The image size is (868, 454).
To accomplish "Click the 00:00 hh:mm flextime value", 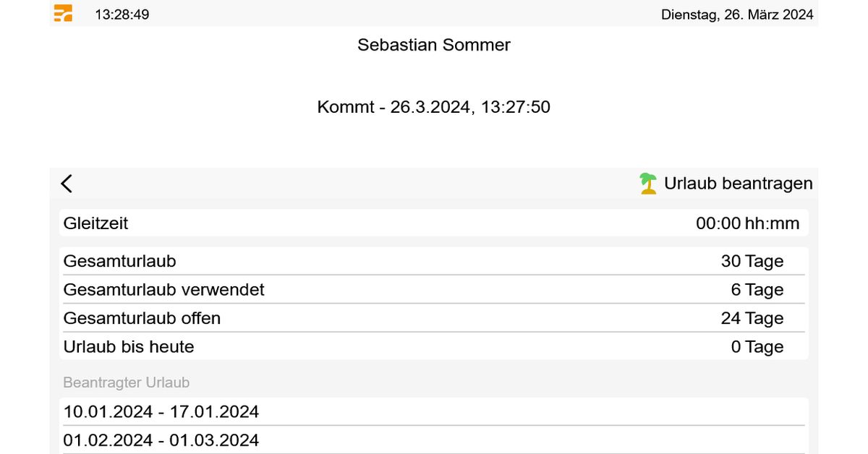I will 748,223.
